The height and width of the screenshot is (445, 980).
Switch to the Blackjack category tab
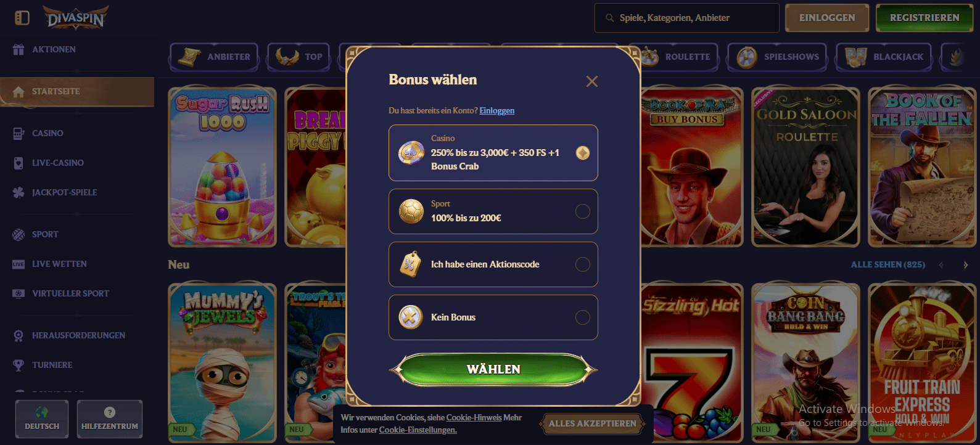pyautogui.click(x=884, y=57)
